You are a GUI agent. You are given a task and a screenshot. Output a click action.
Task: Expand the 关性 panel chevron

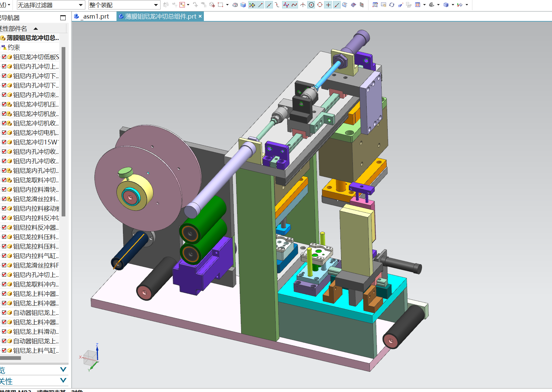(63, 381)
